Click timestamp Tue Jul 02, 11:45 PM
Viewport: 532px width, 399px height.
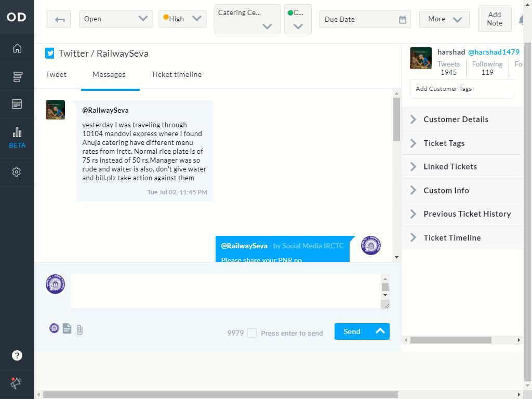177,192
